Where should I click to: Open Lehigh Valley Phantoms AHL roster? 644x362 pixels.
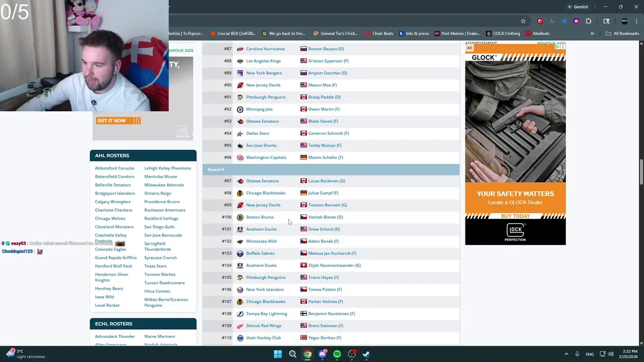[168, 168]
